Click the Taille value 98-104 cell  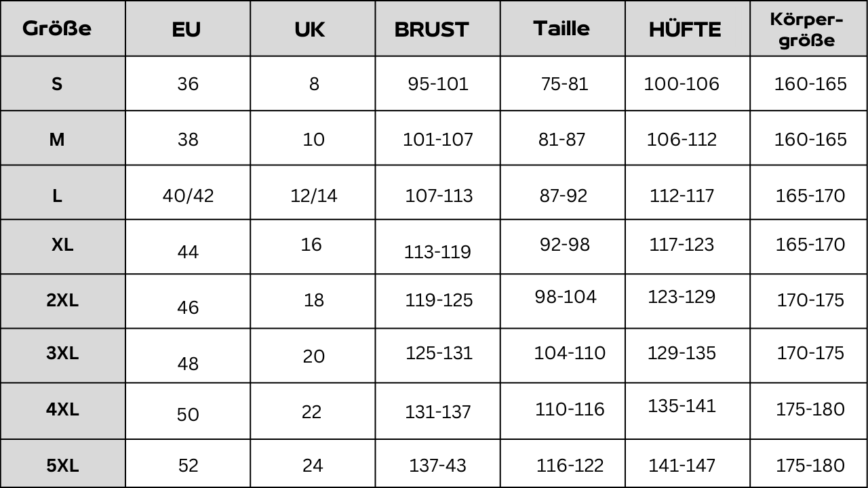pyautogui.click(x=566, y=297)
